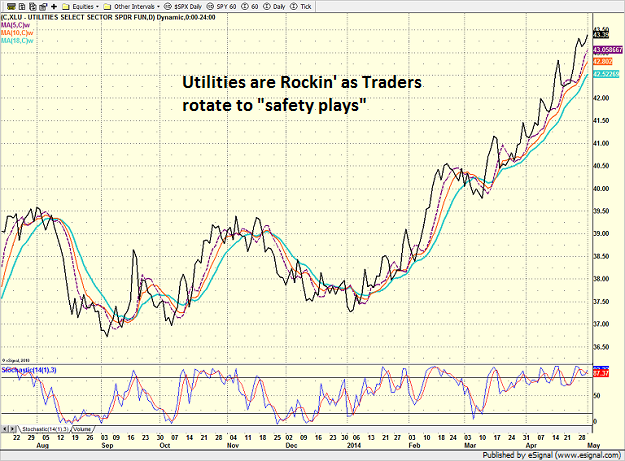Click the double page toolbar icon

click(33, 6)
